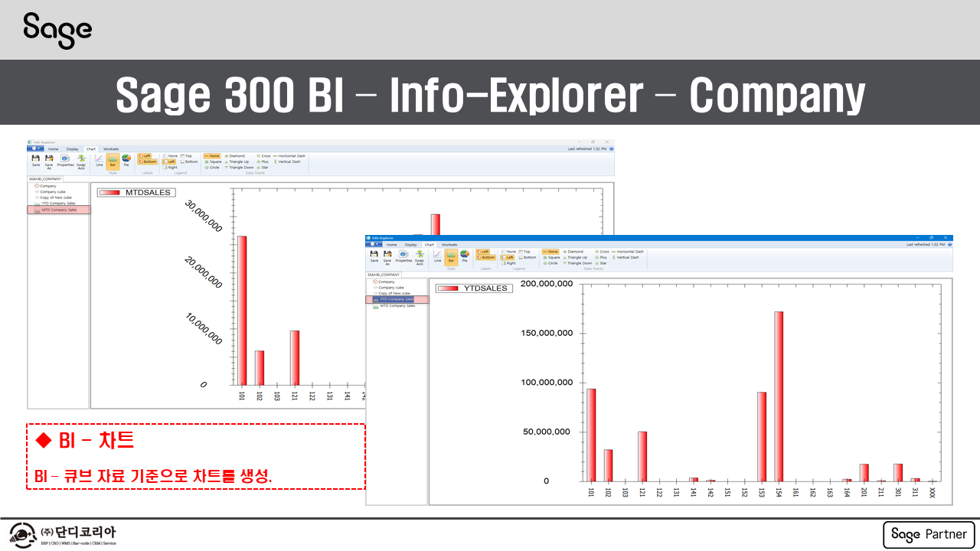Select MTD Company Sales in YTDSALES window tree

[x=393, y=305]
